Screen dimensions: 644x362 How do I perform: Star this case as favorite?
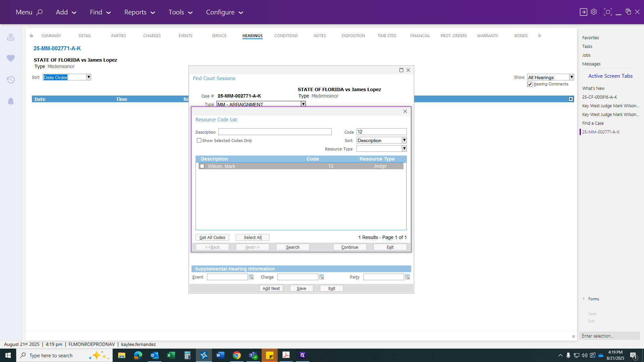31,36
